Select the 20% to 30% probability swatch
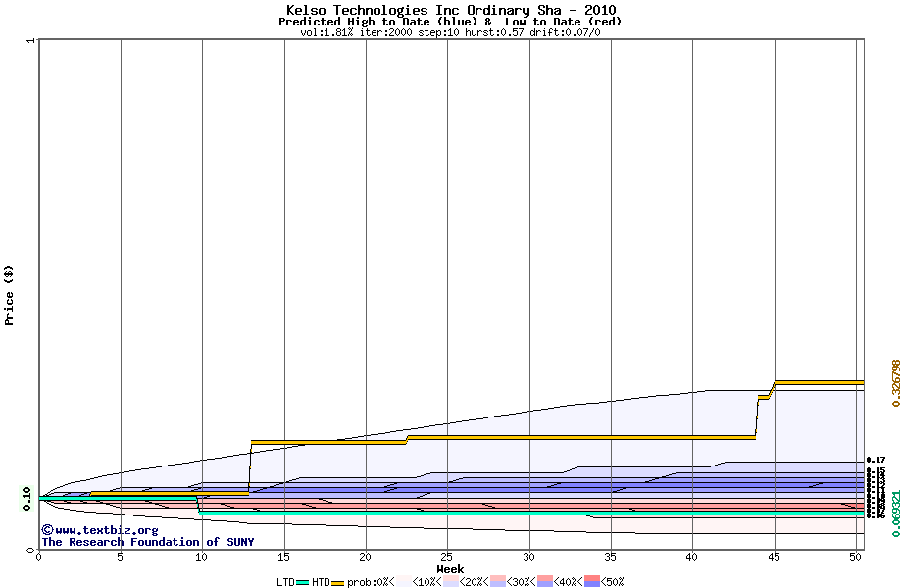 pyautogui.click(x=498, y=582)
